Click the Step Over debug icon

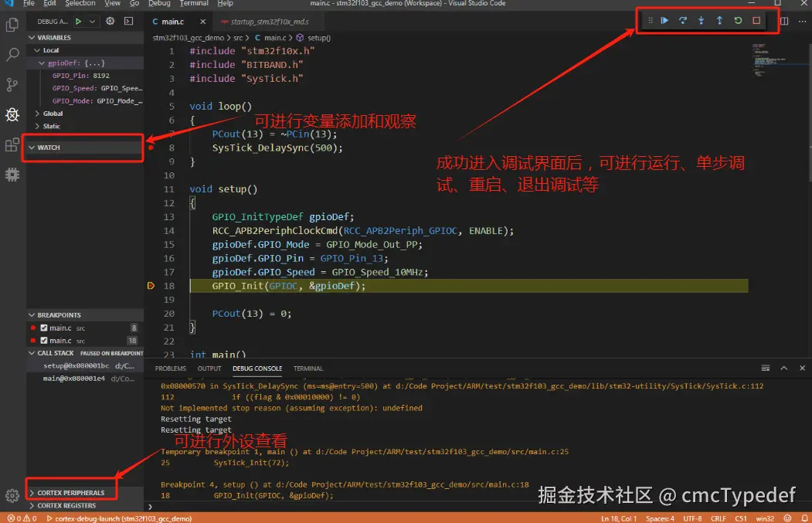coord(683,20)
